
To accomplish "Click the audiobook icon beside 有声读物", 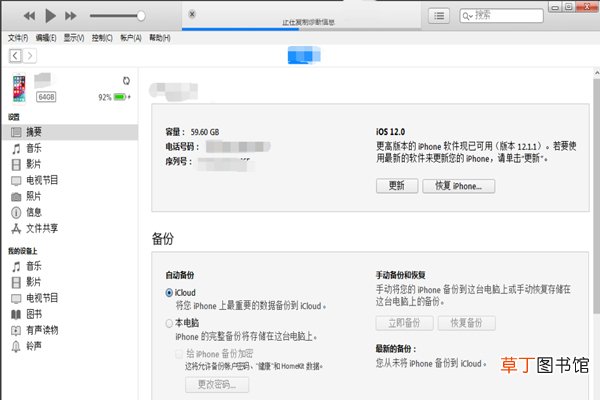I will 16,330.
